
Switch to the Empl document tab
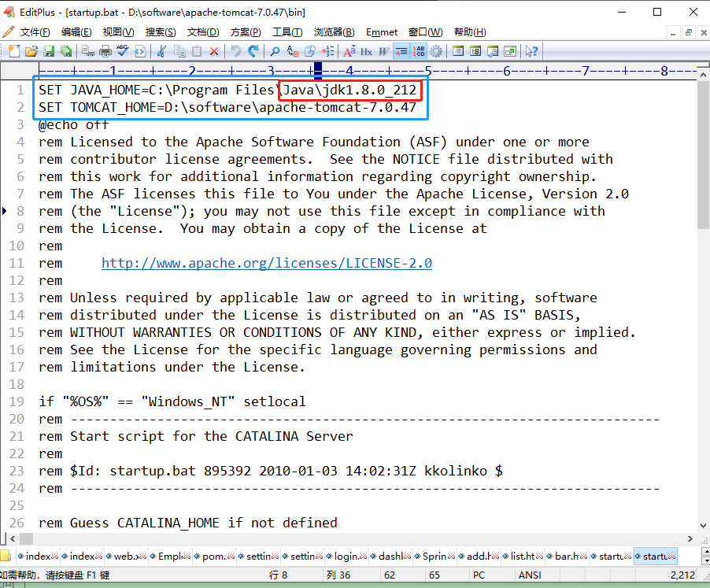(171, 557)
